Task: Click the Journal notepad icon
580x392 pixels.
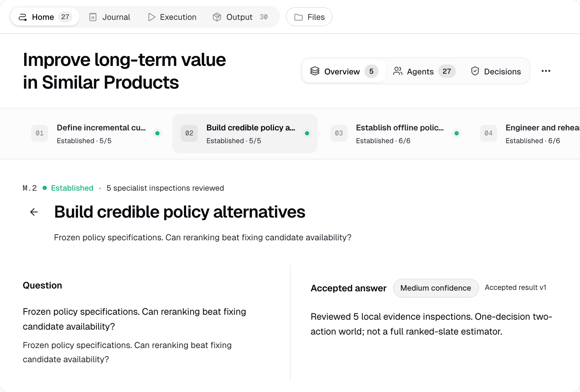Action: pyautogui.click(x=93, y=17)
